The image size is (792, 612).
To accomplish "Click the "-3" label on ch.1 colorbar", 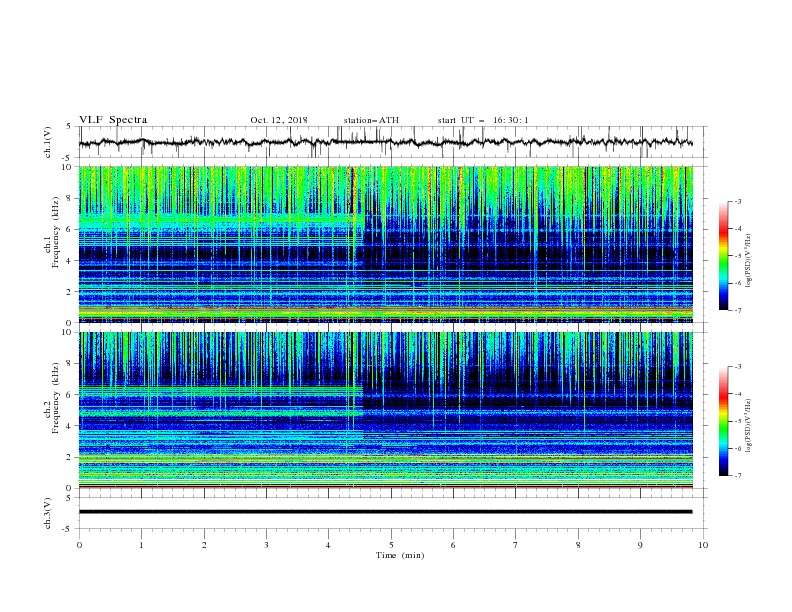I will pos(737,201).
